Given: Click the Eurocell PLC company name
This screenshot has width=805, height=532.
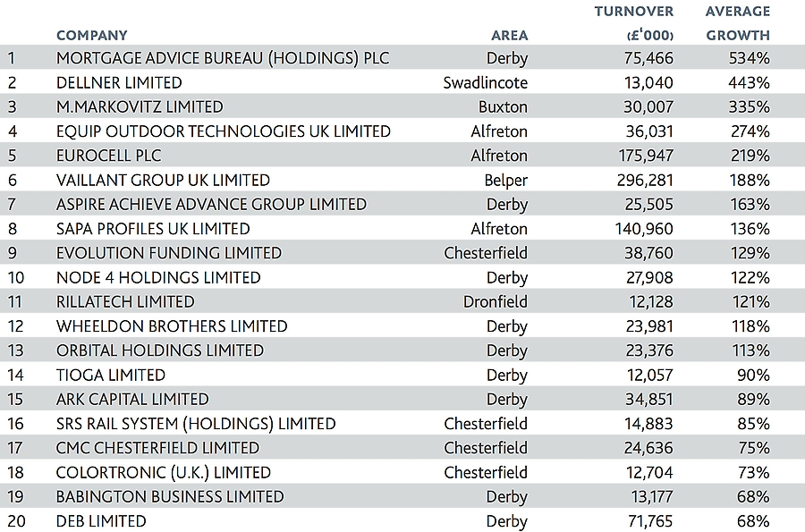Looking at the screenshot, I should click(109, 156).
